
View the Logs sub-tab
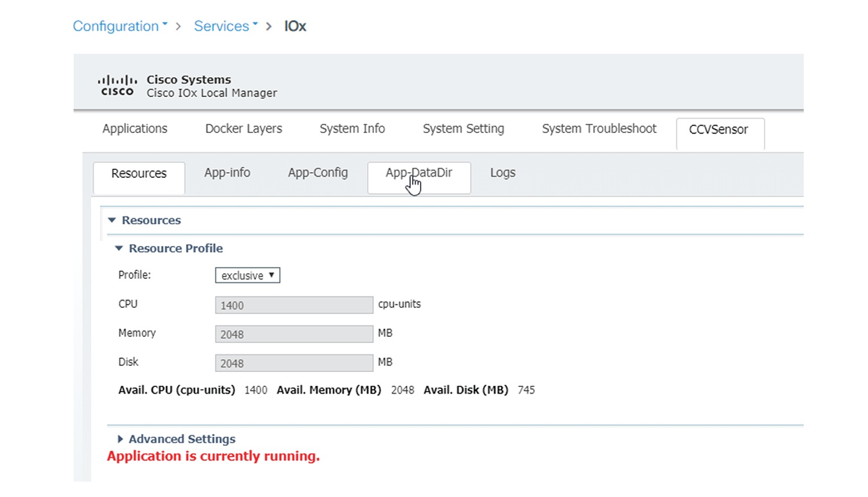pyautogui.click(x=502, y=173)
